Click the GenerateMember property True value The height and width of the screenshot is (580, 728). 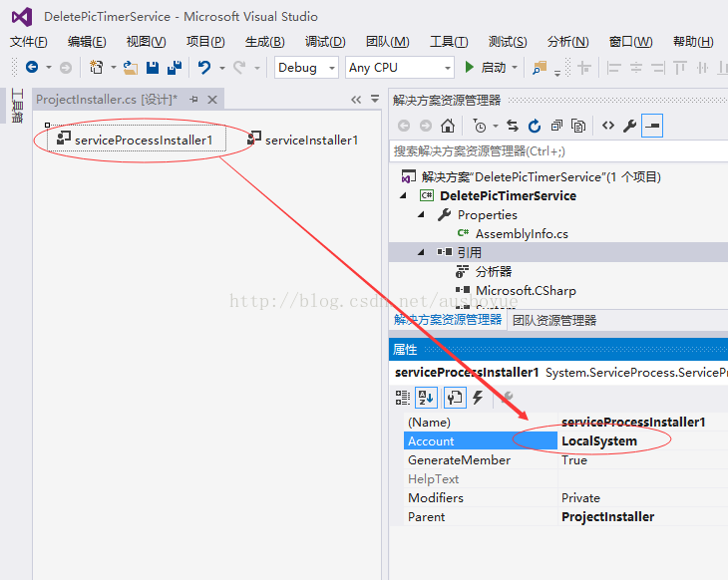point(574,460)
